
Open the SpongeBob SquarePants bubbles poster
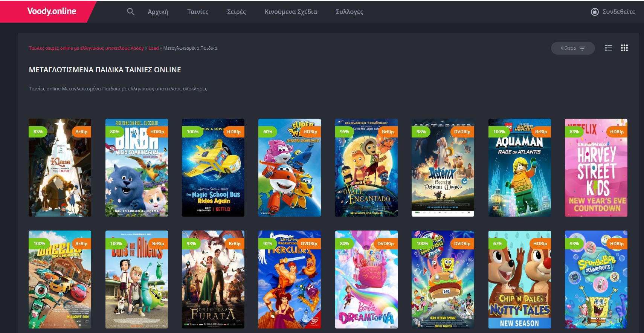596,280
